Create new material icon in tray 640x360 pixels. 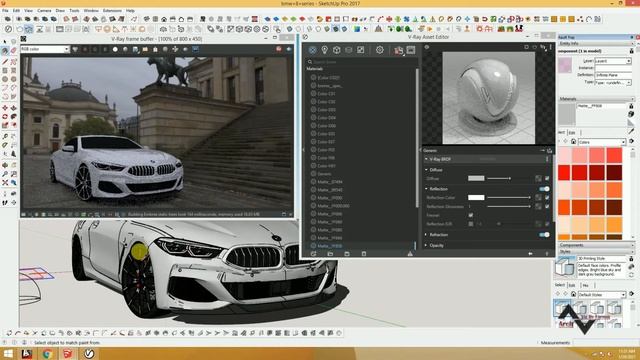[631, 114]
